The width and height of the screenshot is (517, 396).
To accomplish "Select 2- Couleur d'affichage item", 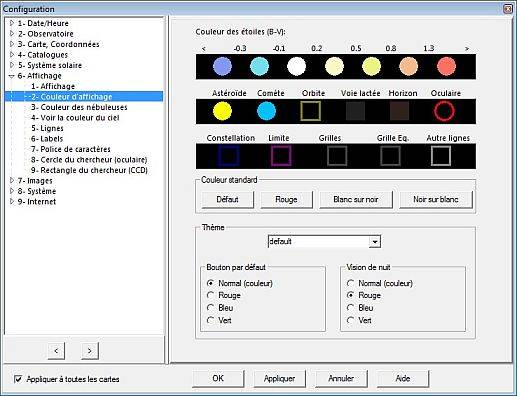I will click(72, 97).
